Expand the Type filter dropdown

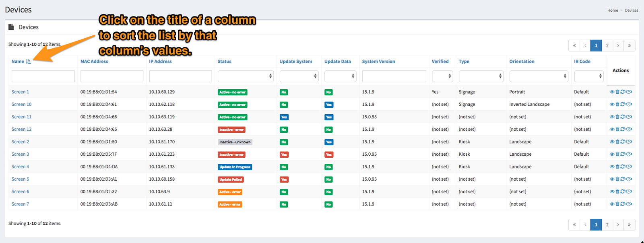[x=481, y=76]
